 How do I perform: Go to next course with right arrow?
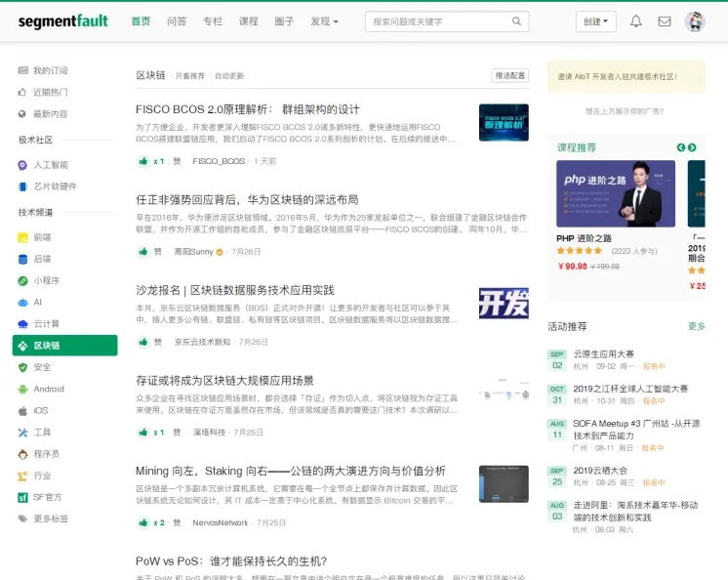692,147
